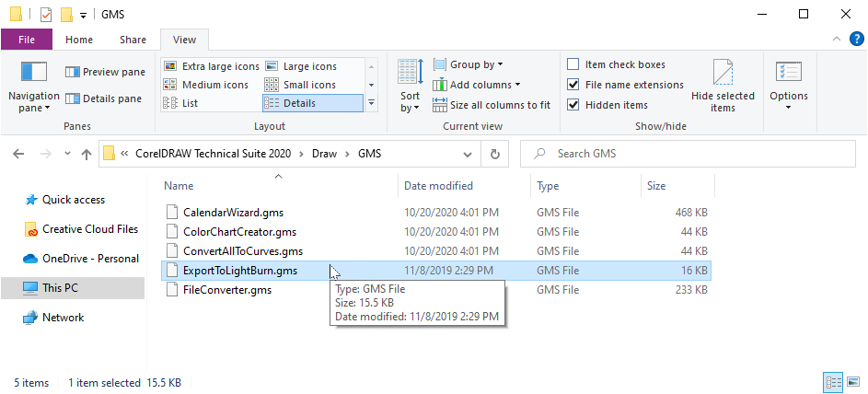Click the Hide selected items icon
This screenshot has width=868, height=394.
[723, 74]
